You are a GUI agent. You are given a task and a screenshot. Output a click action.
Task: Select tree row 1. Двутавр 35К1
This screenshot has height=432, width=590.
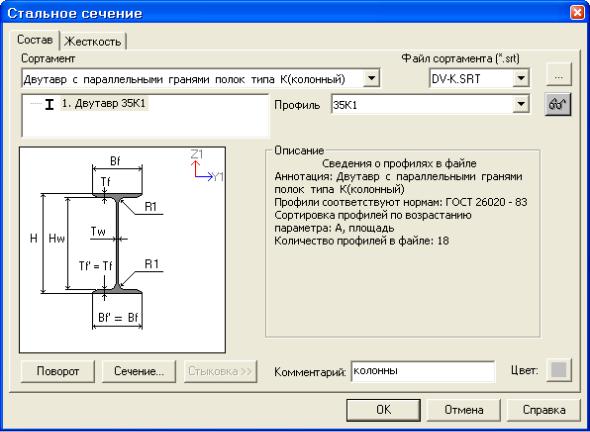105,104
